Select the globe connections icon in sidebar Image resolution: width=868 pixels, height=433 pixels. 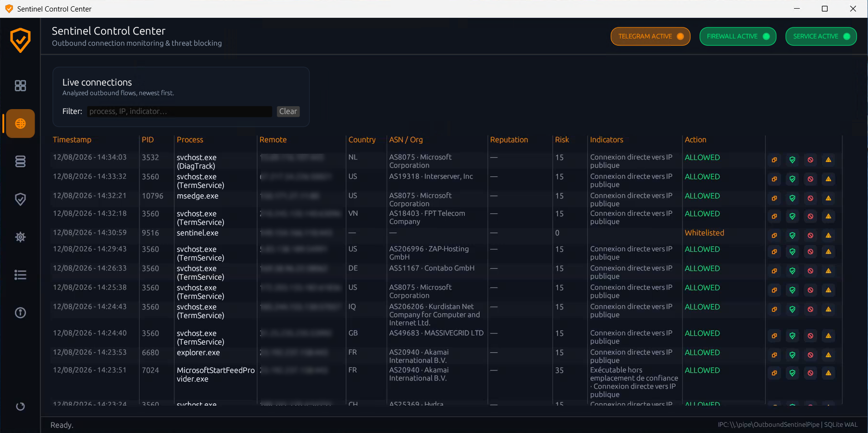point(20,124)
